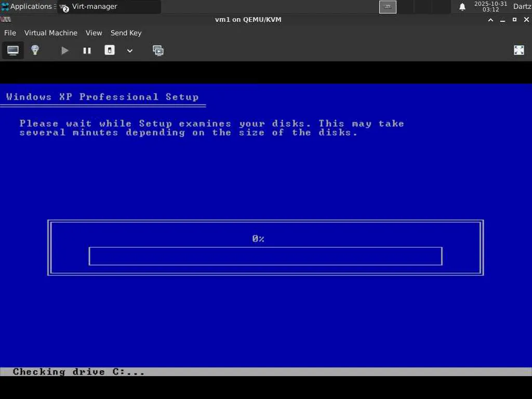Click the 'Checking drive C:...' status text
532x399 pixels.
click(79, 372)
